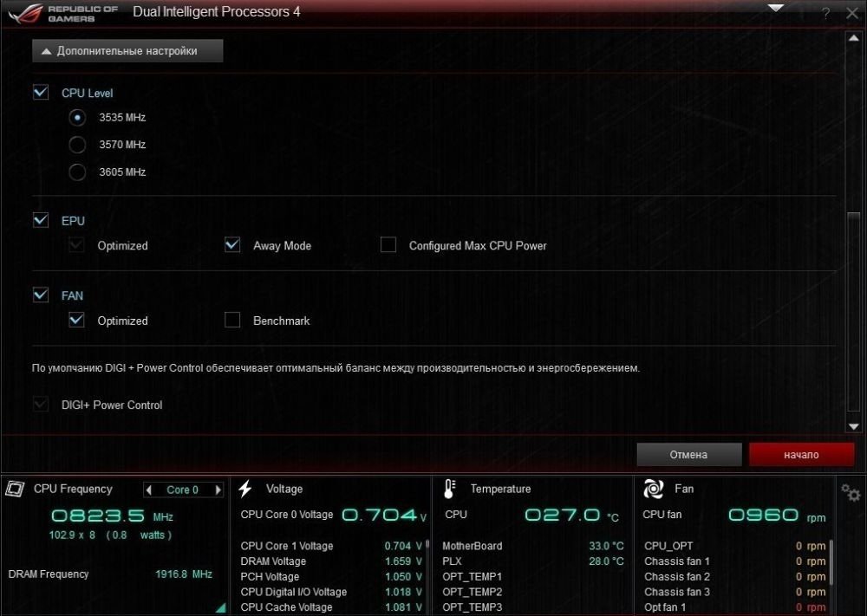Toggle the CPU Level checkbox
867x616 pixels.
click(x=41, y=92)
